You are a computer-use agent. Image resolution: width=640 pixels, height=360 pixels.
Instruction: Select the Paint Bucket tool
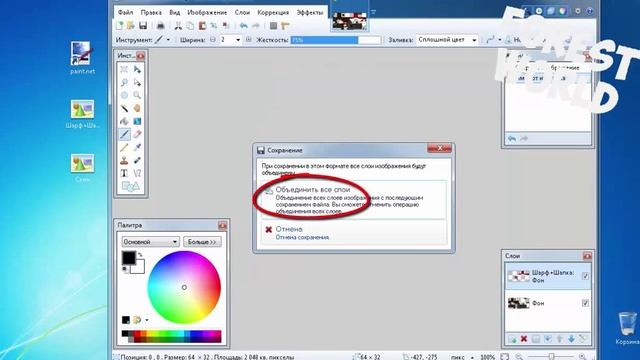point(124,121)
